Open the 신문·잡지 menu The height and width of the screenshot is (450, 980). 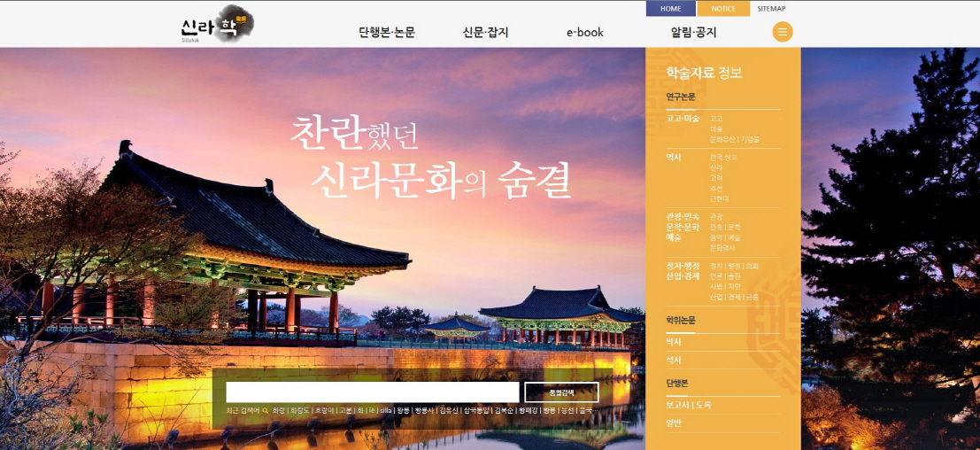click(x=486, y=33)
